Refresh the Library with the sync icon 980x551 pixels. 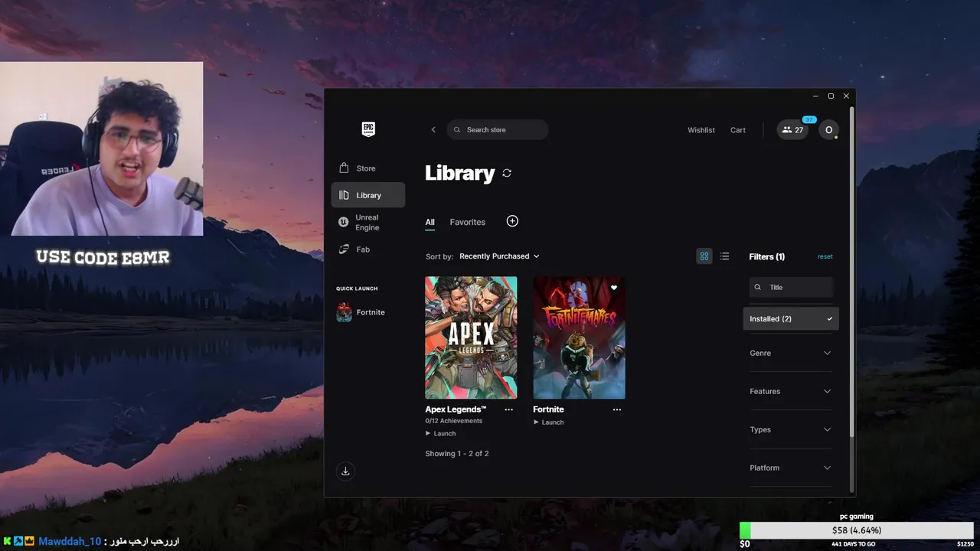point(507,174)
